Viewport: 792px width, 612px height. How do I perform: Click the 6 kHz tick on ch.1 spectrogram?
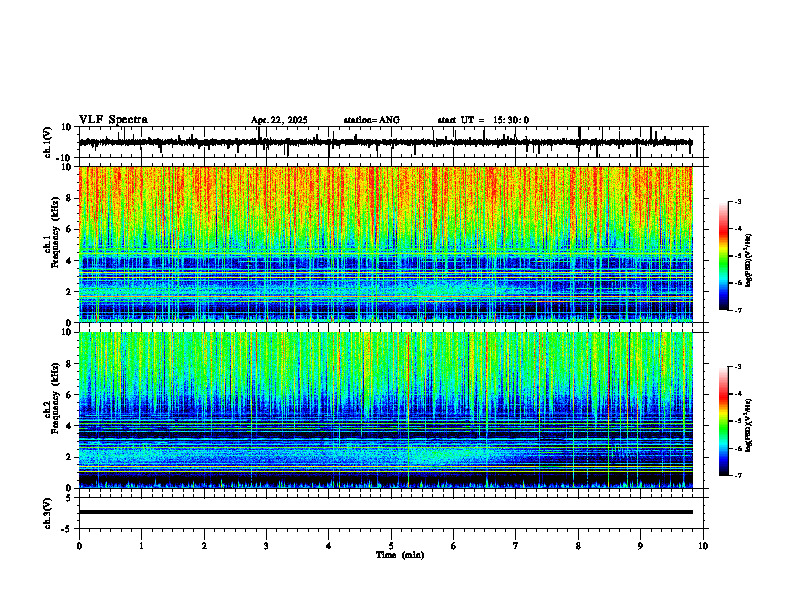point(70,229)
